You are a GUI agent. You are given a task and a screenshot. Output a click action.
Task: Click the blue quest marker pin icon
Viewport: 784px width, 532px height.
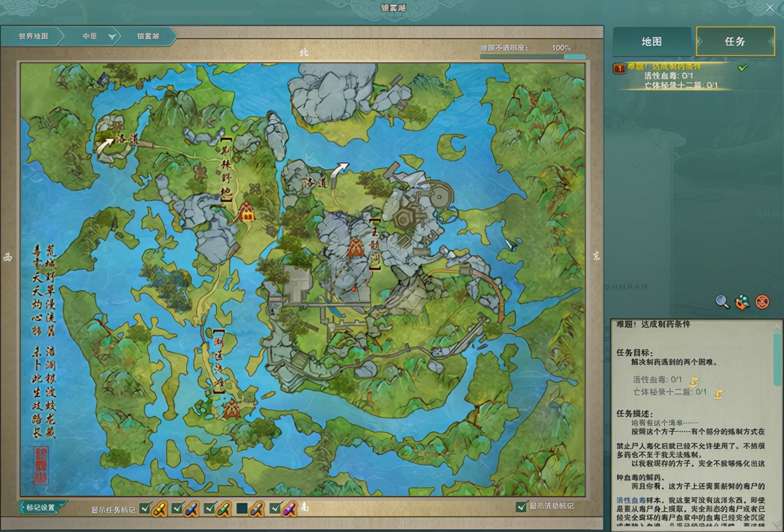[191, 509]
